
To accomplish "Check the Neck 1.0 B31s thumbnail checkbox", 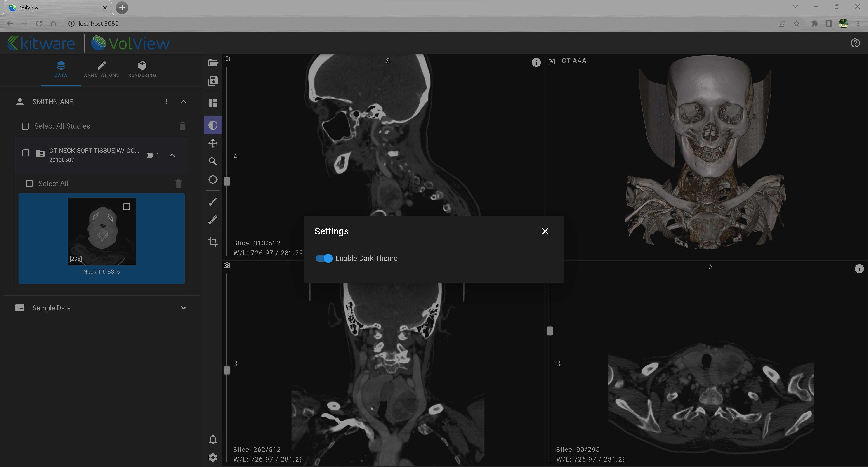I will (126, 207).
